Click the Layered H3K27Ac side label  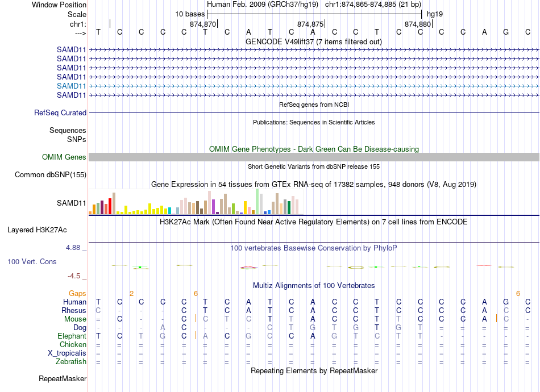pos(37,230)
